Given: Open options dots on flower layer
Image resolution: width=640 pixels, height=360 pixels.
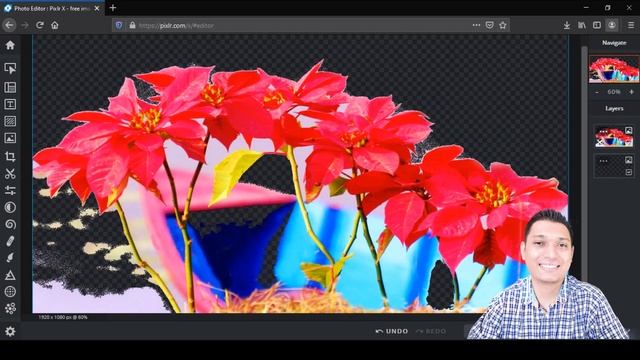Looking at the screenshot, I should [x=603, y=131].
